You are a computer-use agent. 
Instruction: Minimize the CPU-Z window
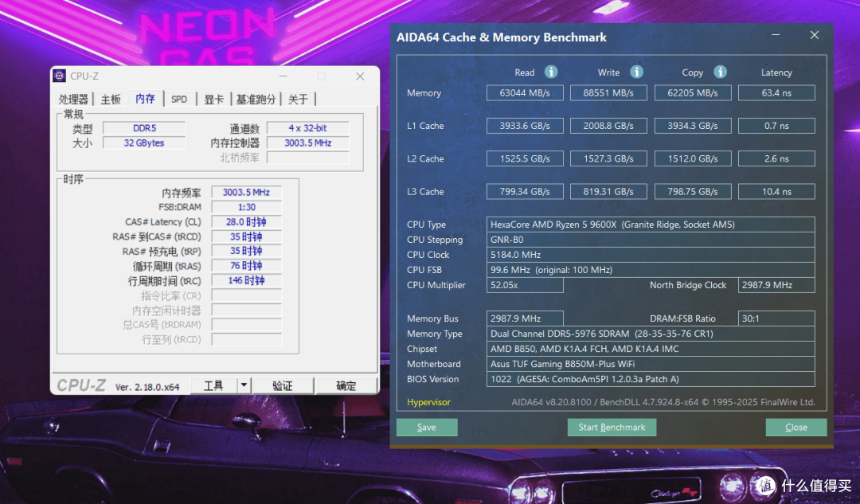pyautogui.click(x=283, y=76)
